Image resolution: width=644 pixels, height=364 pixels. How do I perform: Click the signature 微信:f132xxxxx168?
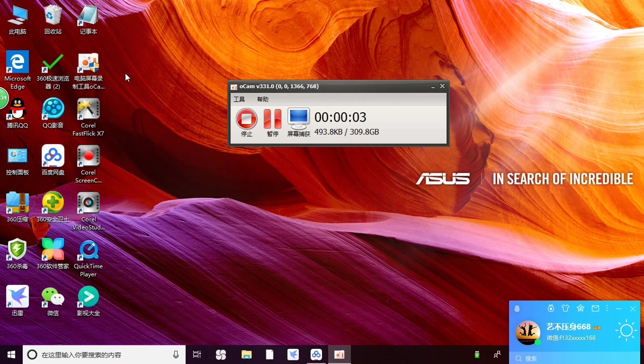[x=571, y=338]
